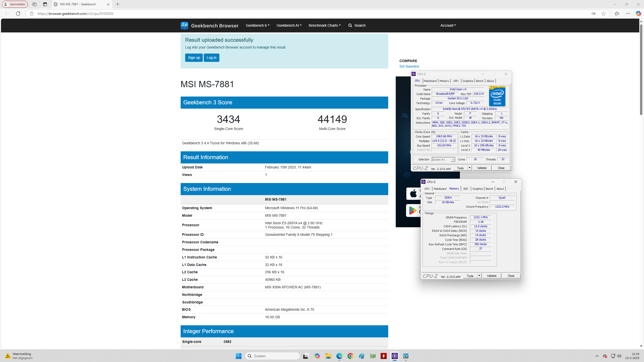Click the views count link 1

click(x=266, y=175)
